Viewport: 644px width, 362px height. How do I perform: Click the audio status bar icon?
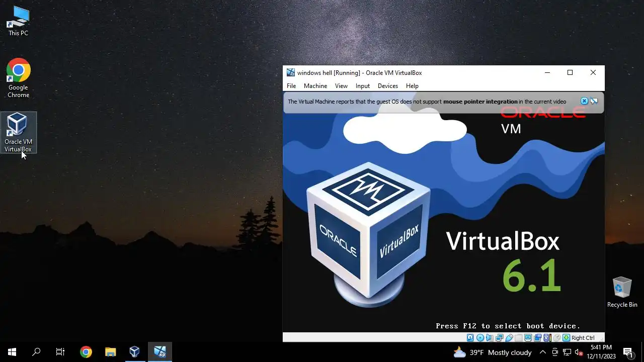(x=490, y=338)
